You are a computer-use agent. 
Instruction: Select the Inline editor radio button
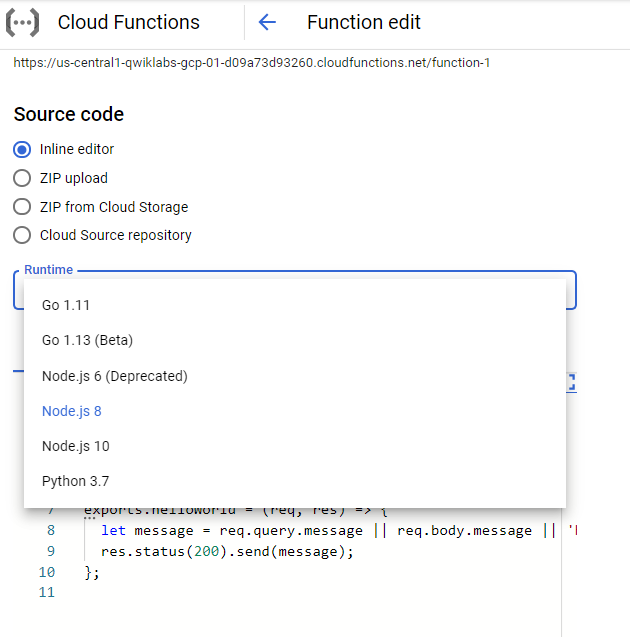point(22,150)
